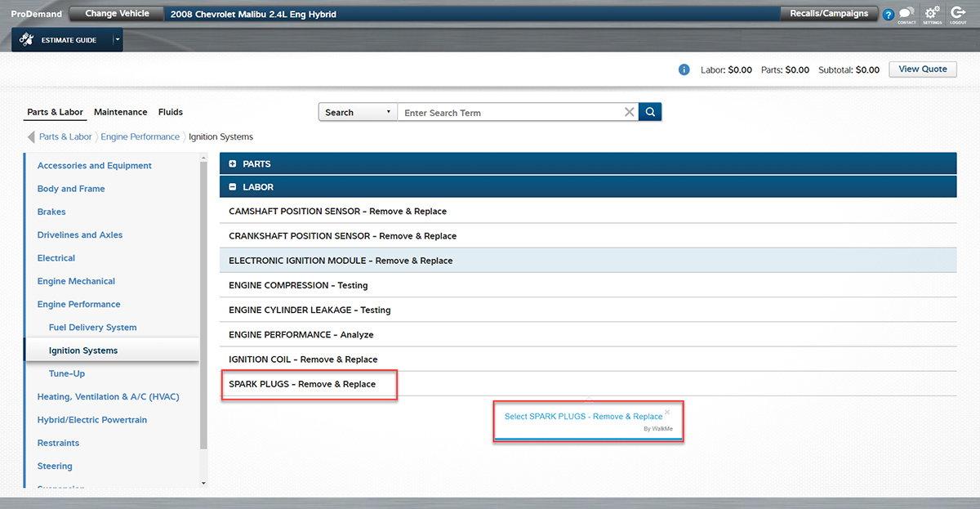Select SPARK PLUGS - Remove & Replace
This screenshot has width=980, height=509.
302,384
